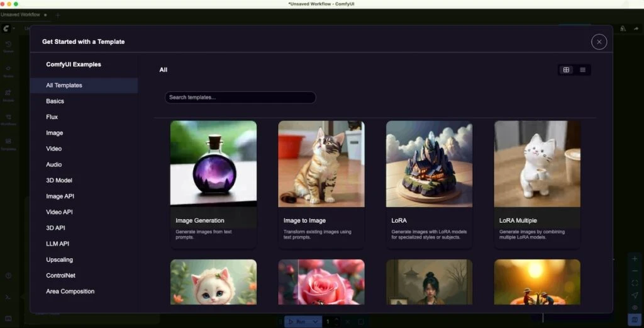
Task: Click the zoom out minus icon on canvas
Action: (635, 271)
